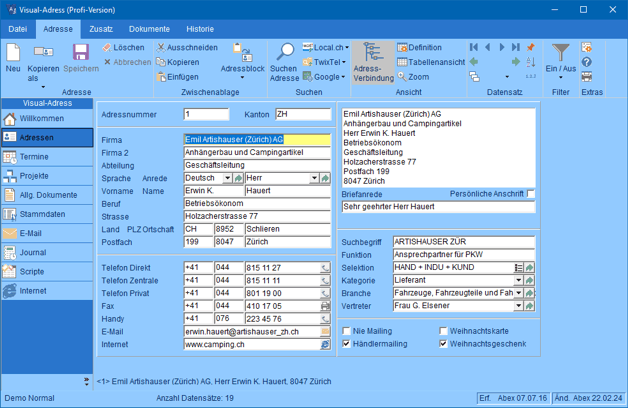
Task: Jump to the last record
Action: 516,47
